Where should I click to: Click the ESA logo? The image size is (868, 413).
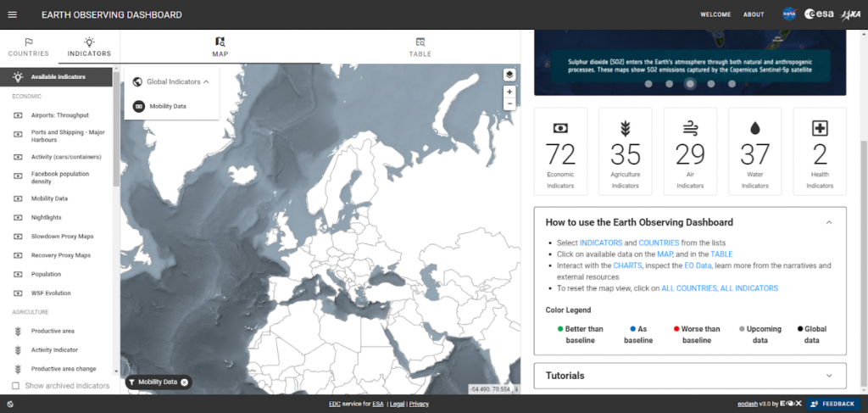(x=820, y=14)
